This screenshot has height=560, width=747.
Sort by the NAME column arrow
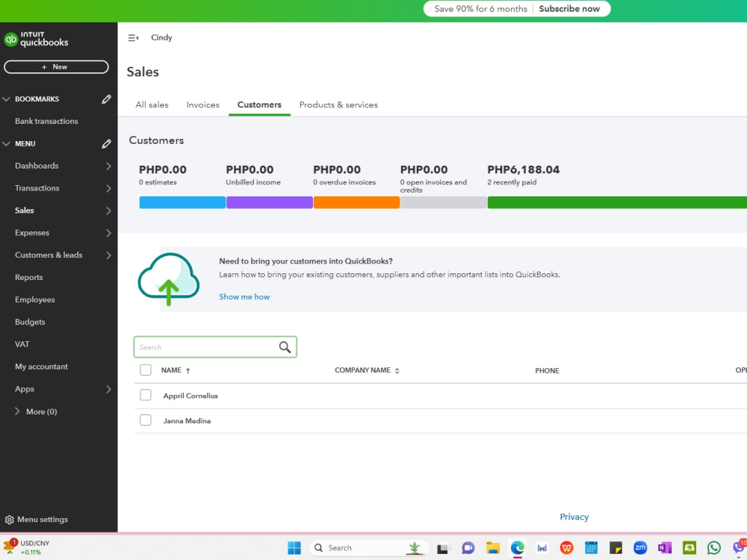tap(187, 370)
